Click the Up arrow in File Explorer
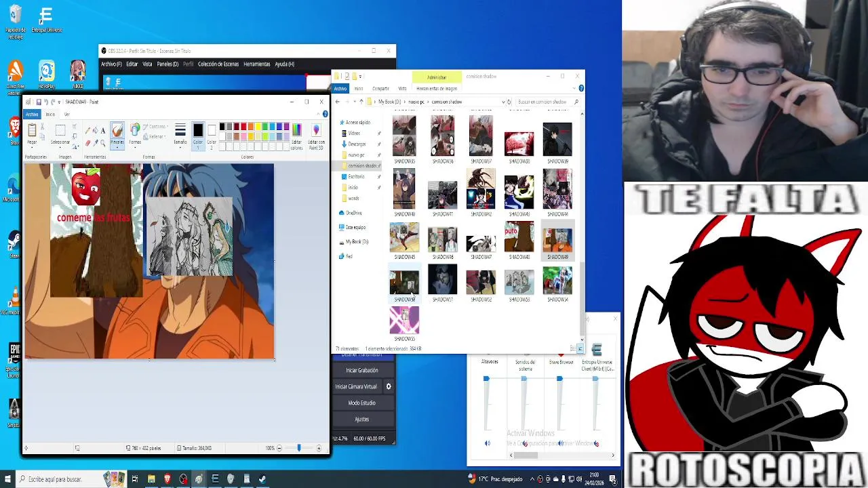The height and width of the screenshot is (488, 868). [361, 102]
